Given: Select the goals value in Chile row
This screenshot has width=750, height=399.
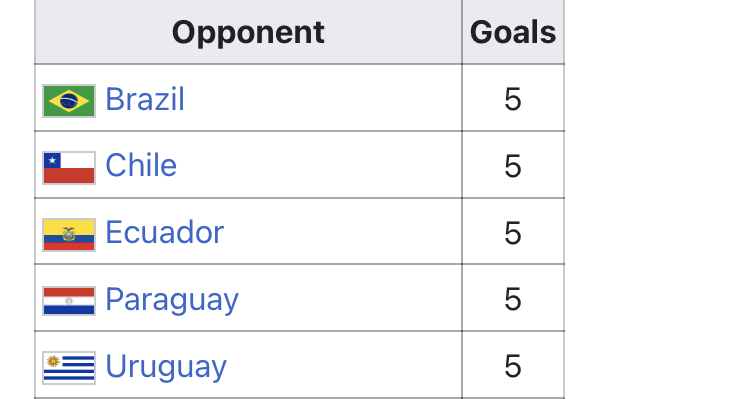Looking at the screenshot, I should [x=513, y=166].
